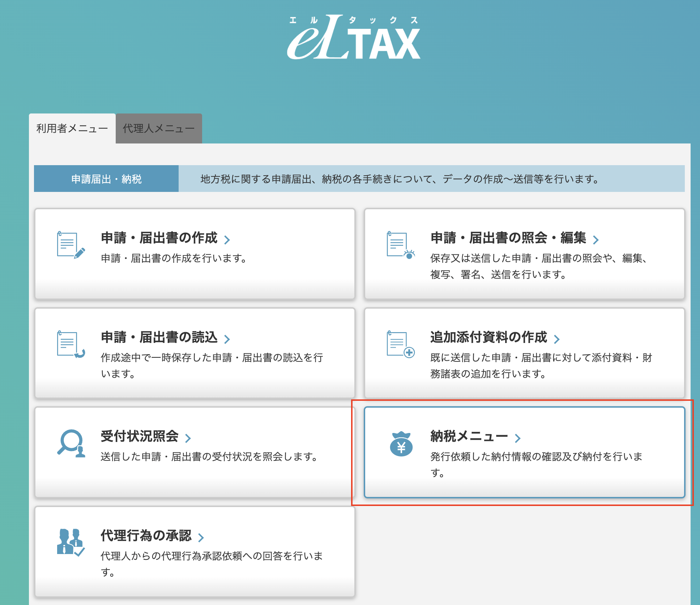Switch to the 代理人メニュー tab

(x=159, y=128)
